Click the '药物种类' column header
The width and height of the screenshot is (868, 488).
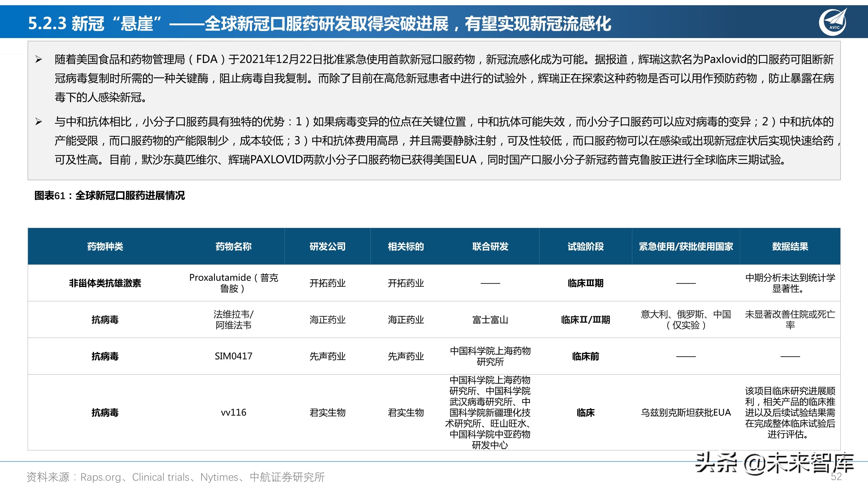tap(105, 247)
